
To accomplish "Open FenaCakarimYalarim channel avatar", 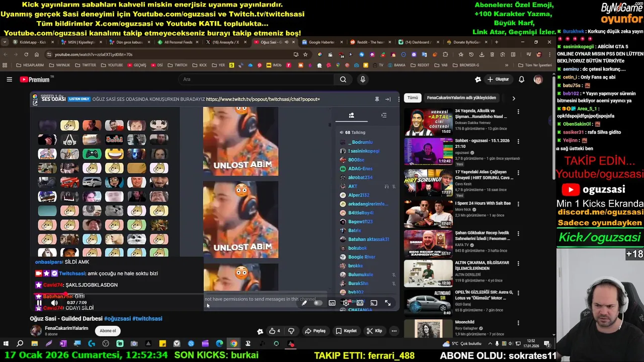I will 36,330.
